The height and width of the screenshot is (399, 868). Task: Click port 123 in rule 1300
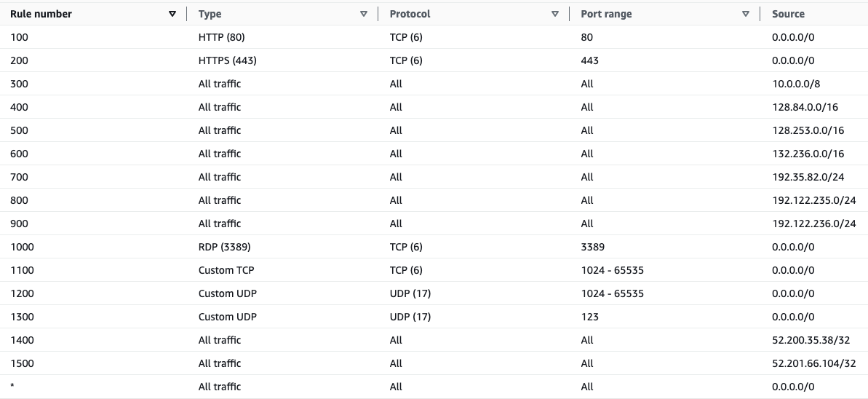[589, 317]
